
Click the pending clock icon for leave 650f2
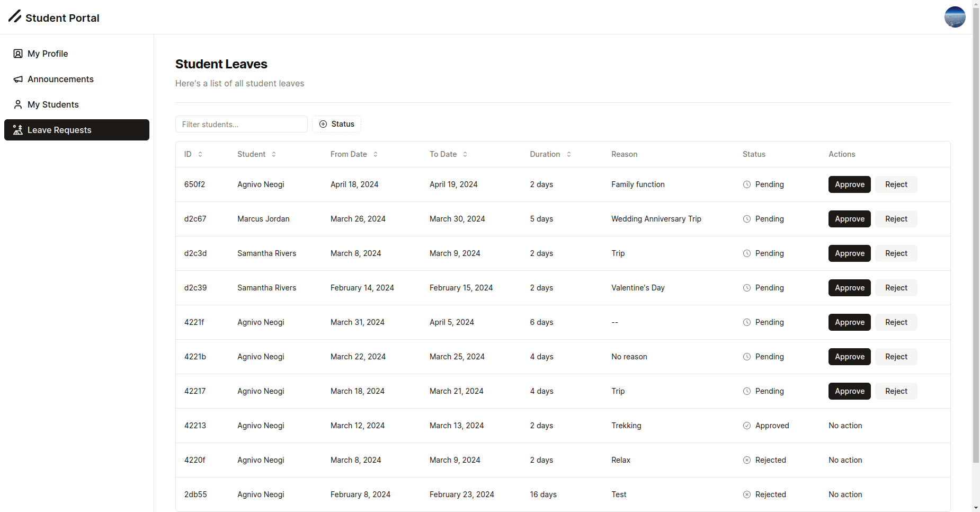coord(747,184)
